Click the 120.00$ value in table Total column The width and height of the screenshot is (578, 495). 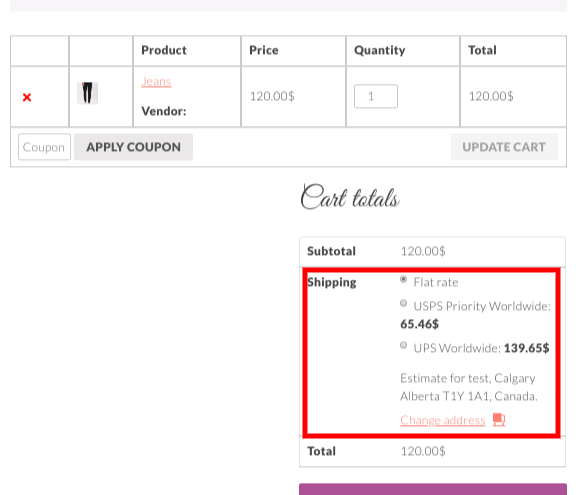(x=491, y=96)
